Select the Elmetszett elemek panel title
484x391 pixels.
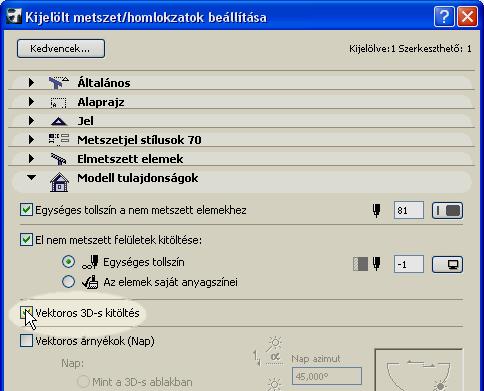coord(130,159)
